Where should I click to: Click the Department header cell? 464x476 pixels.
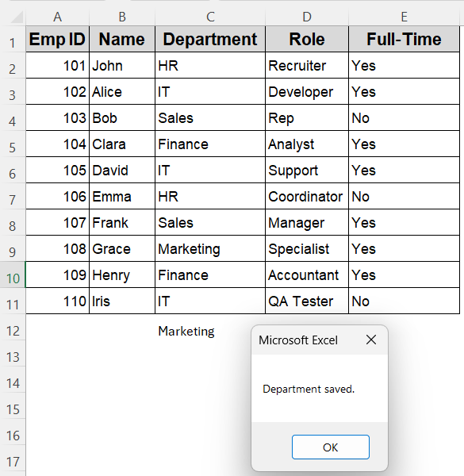click(210, 39)
